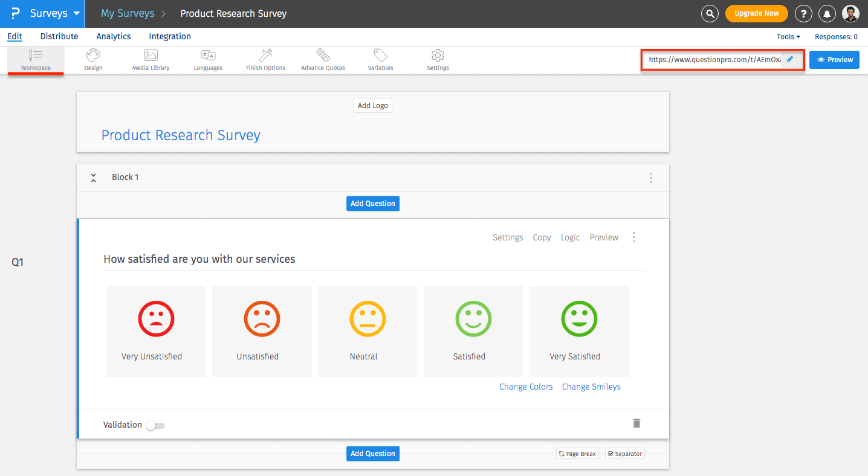The height and width of the screenshot is (476, 868).
Task: Open Change Smileys for Q1
Action: [591, 387]
